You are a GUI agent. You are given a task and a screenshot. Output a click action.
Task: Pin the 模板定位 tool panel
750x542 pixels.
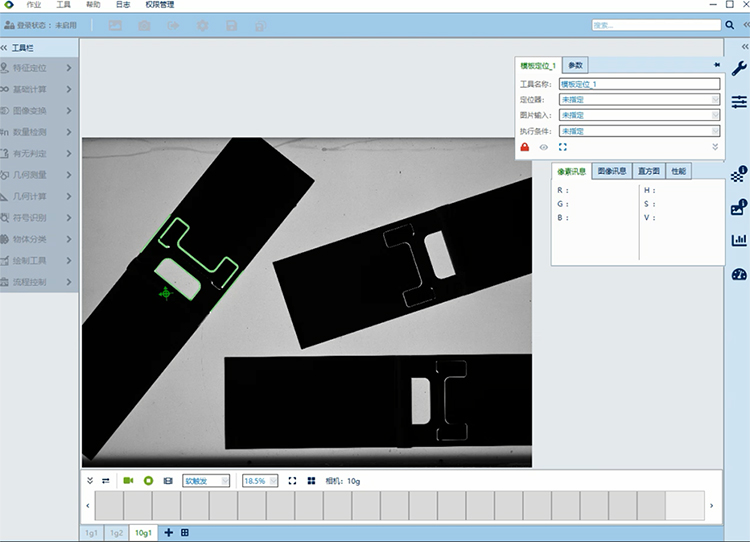[x=716, y=64]
